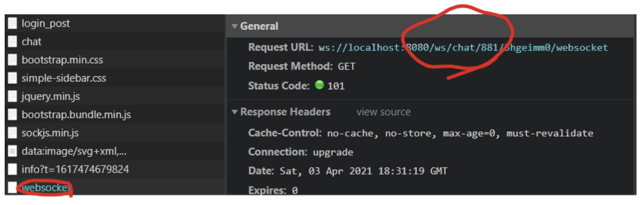644x205 pixels.
Task: Click the ws://localhost Request URL value
Action: (x=463, y=48)
